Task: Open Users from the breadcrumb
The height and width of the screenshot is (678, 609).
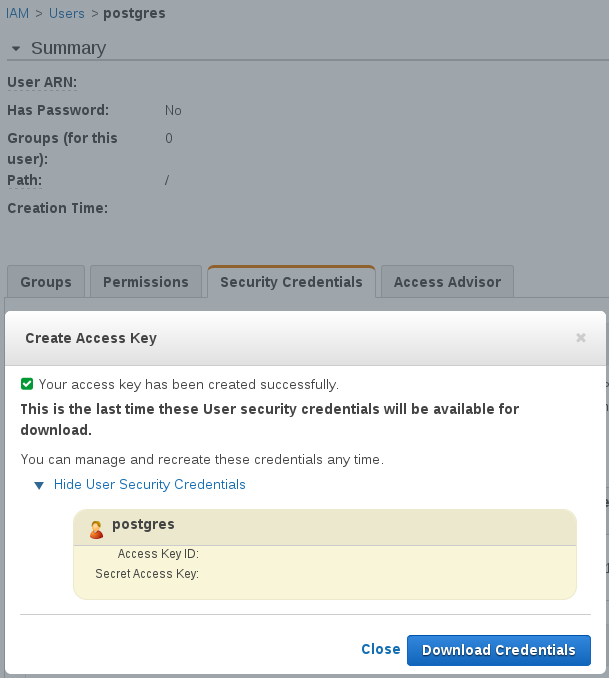Action: coord(65,14)
